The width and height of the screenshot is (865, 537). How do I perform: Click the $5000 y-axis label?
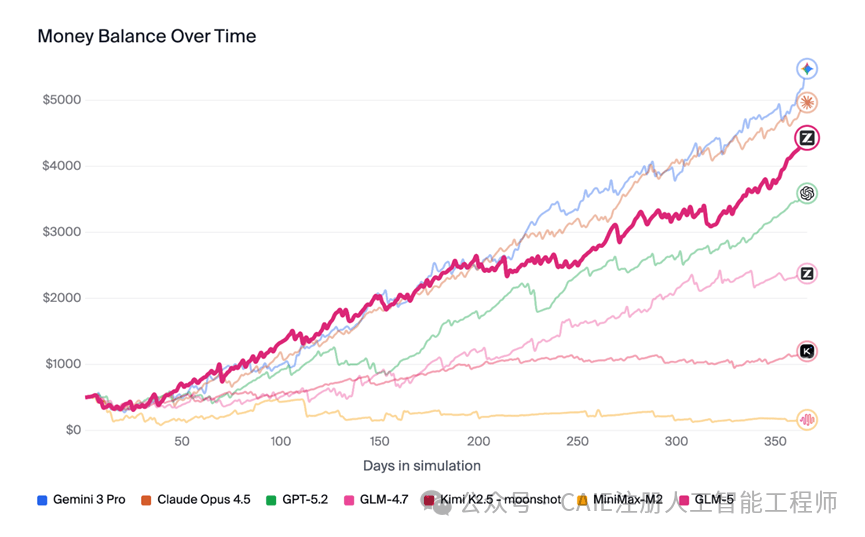[61, 100]
